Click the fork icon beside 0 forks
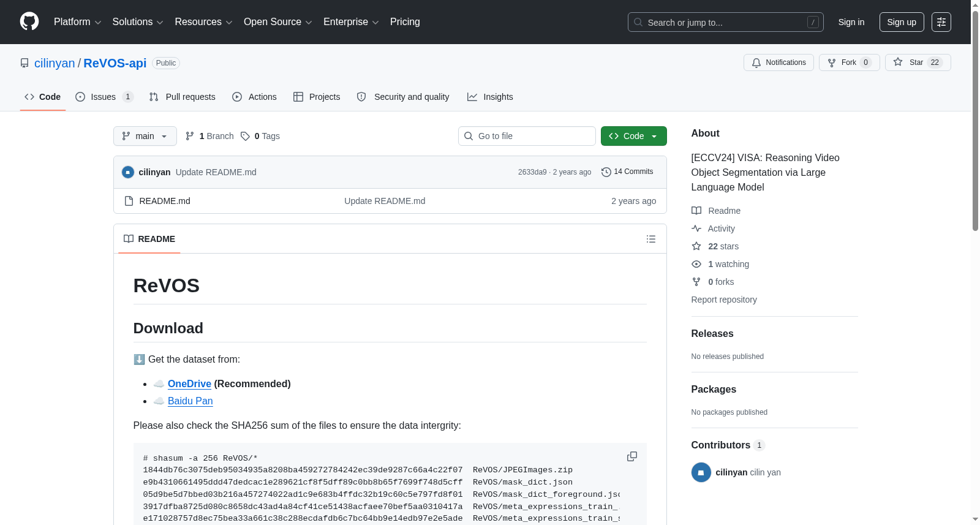This screenshot has height=525, width=980. point(696,282)
